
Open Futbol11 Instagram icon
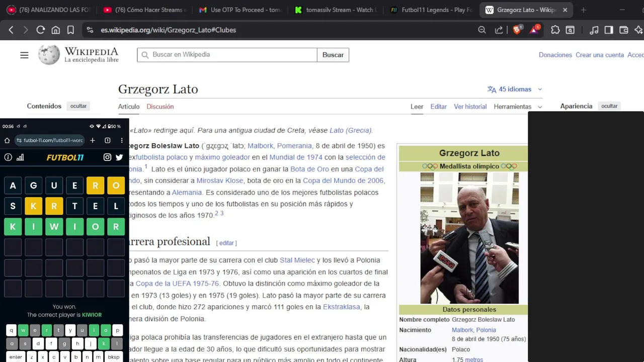click(x=107, y=157)
